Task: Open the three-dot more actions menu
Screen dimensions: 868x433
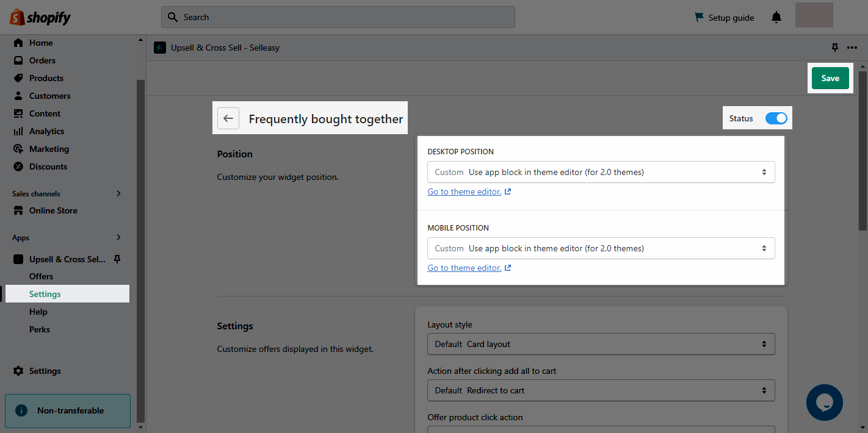Action: [852, 48]
